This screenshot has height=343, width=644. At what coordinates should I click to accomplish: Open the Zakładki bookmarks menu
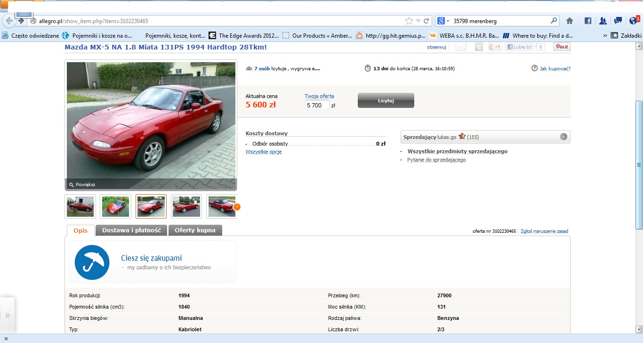(626, 35)
